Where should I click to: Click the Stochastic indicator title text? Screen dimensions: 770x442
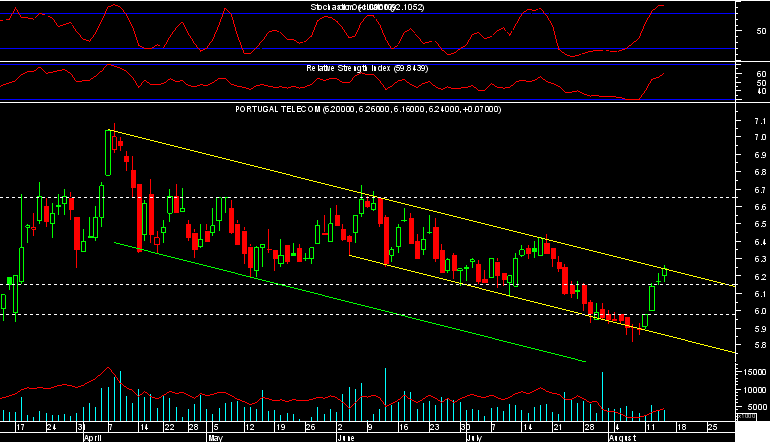pyautogui.click(x=367, y=7)
